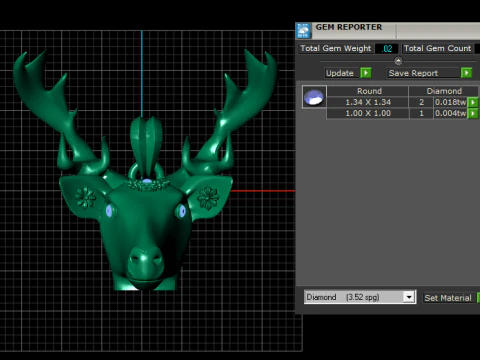
Task: Click quantity 1 in the 1.00 row
Action: (x=421, y=113)
